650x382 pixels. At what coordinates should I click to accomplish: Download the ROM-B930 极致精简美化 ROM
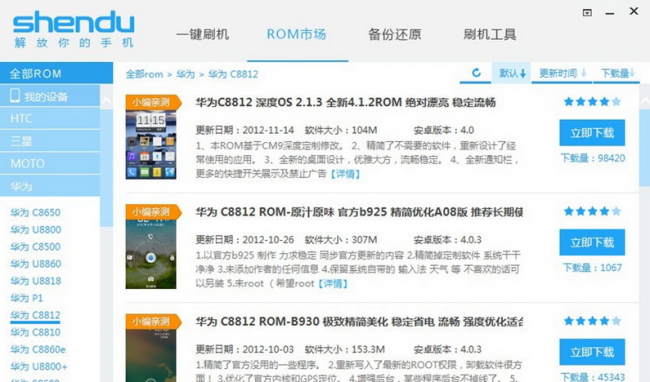(592, 352)
